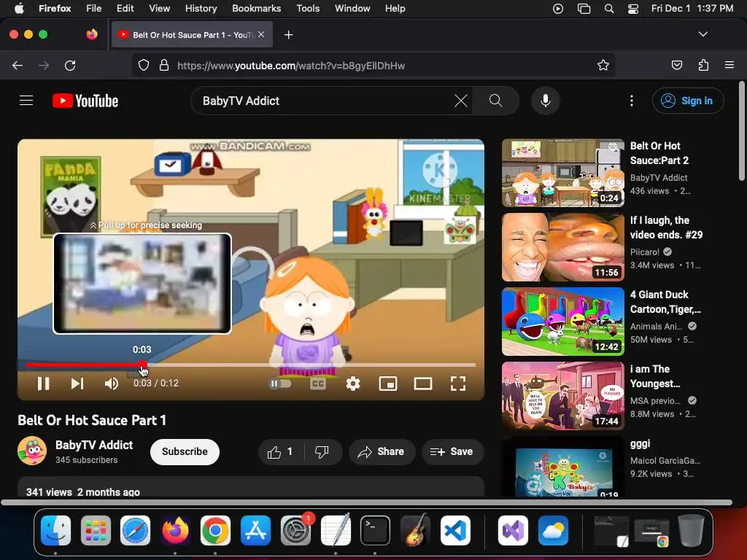Screen dimensions: 747x560
Task: Select the Belt Or Hot Sauce Part 1 tab
Action: (192, 34)
